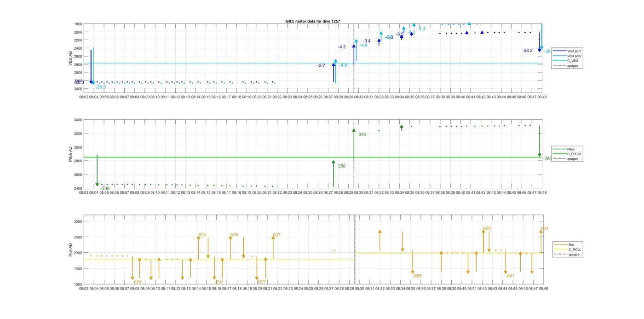Click the '-641' roll data label
644x319 pixels.
(510, 276)
